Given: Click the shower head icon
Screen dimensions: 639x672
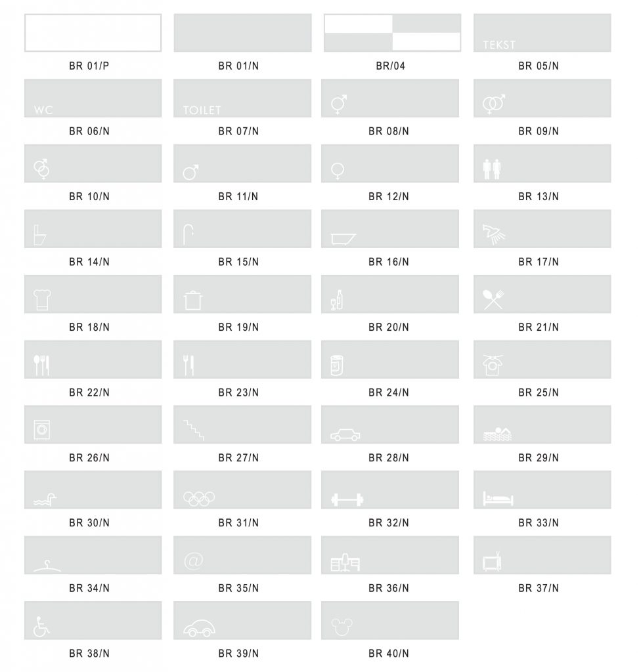Looking at the screenshot, I should pyautogui.click(x=493, y=234).
